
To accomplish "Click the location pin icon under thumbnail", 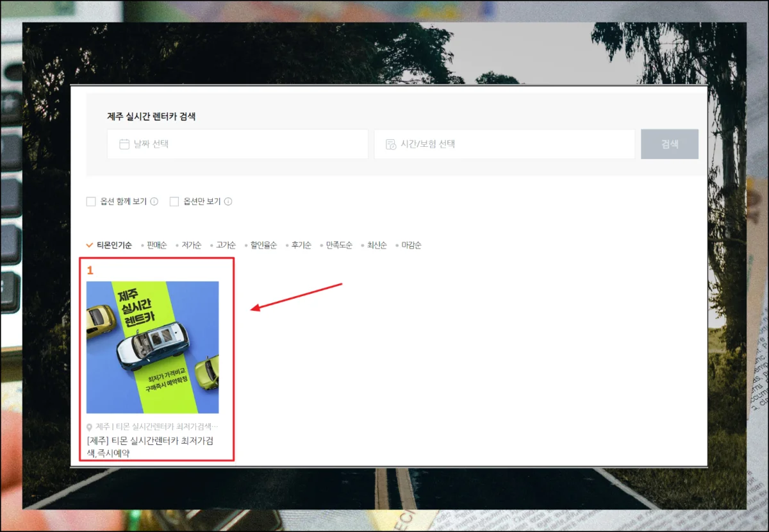I will click(90, 427).
